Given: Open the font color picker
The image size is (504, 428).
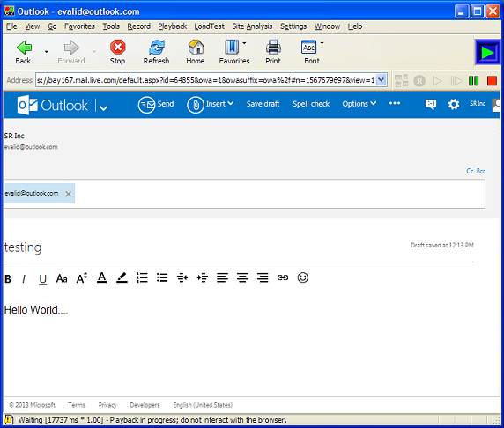Looking at the screenshot, I should pos(102,277).
